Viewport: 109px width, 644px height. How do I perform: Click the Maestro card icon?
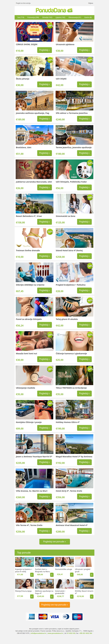click(x=77, y=616)
